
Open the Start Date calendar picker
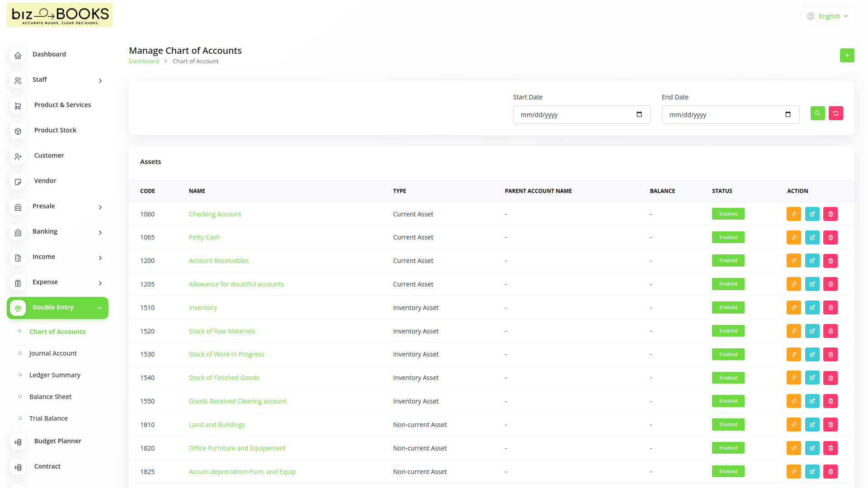(x=639, y=115)
